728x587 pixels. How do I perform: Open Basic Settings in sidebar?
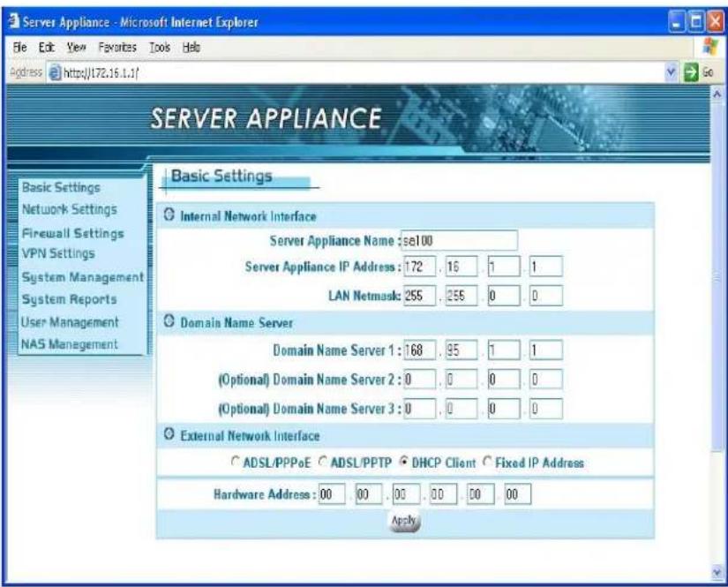61,188
